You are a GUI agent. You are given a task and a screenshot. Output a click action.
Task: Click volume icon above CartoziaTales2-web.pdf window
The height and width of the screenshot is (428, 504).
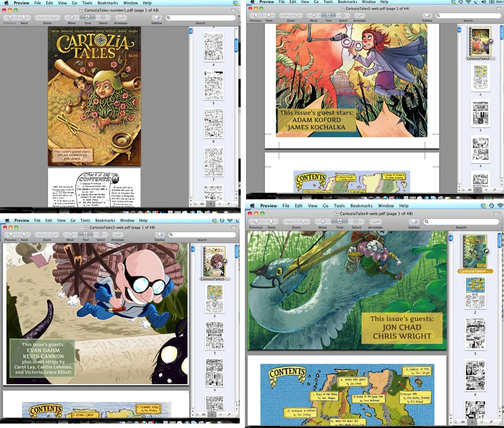pos(484,1)
